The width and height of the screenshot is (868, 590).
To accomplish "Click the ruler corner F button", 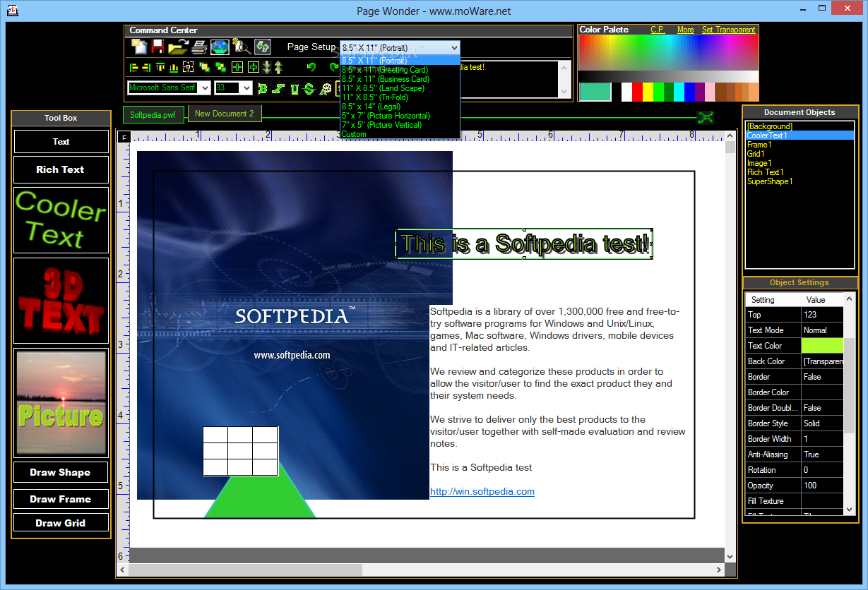I will pyautogui.click(x=124, y=137).
